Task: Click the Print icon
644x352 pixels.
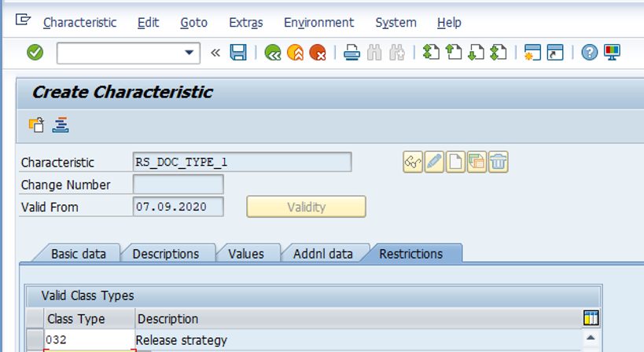Action: pyautogui.click(x=352, y=53)
